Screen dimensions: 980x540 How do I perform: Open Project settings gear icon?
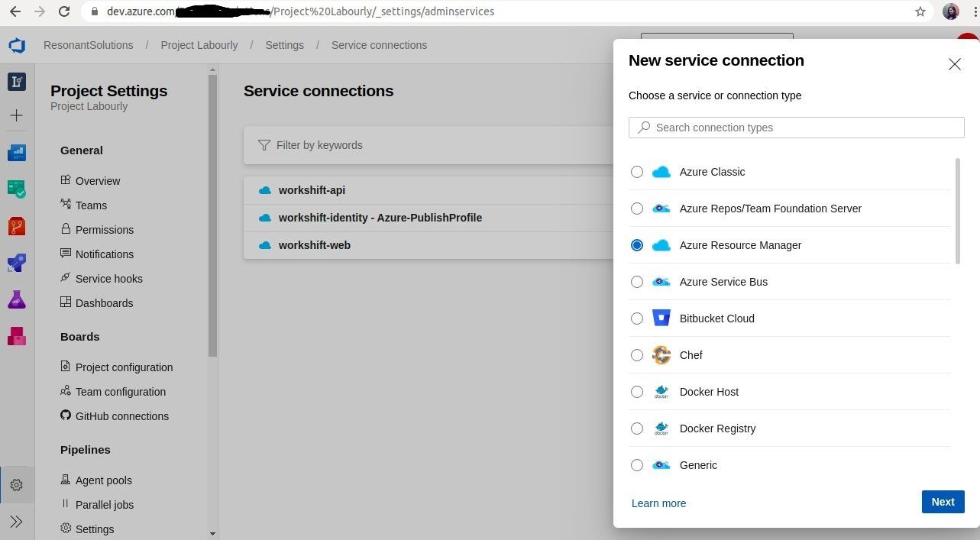pos(17,485)
